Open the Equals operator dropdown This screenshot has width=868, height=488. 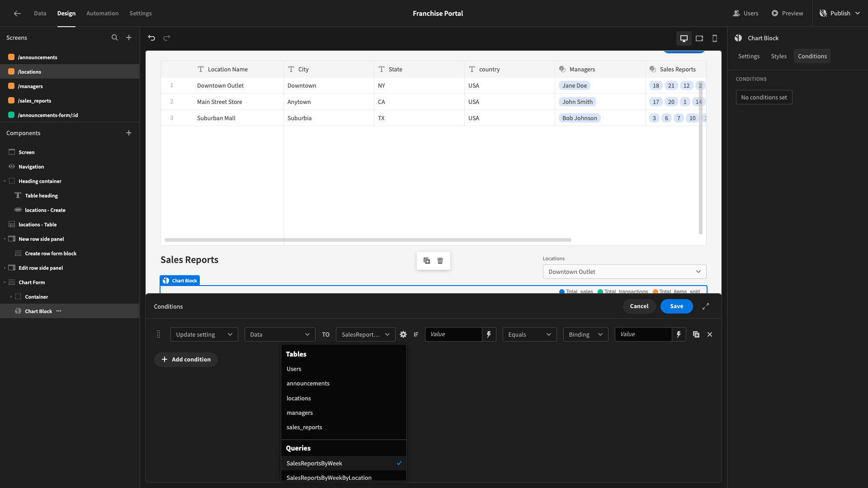(x=529, y=334)
